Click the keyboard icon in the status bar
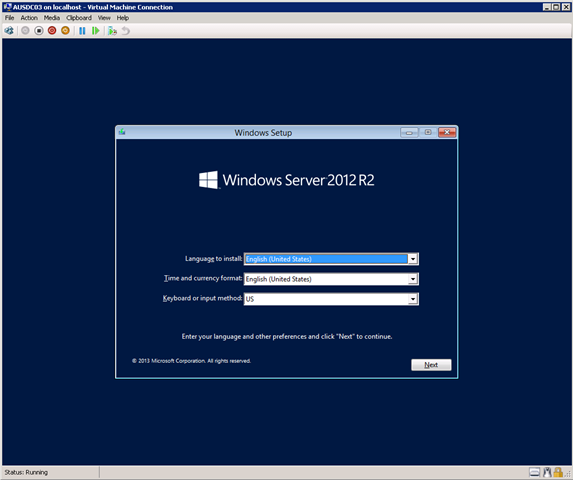This screenshot has height=480, width=573. (534, 472)
